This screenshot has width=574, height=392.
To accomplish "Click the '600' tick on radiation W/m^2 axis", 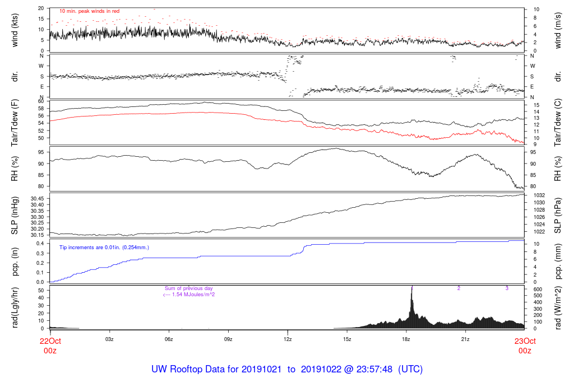I will tap(538, 290).
